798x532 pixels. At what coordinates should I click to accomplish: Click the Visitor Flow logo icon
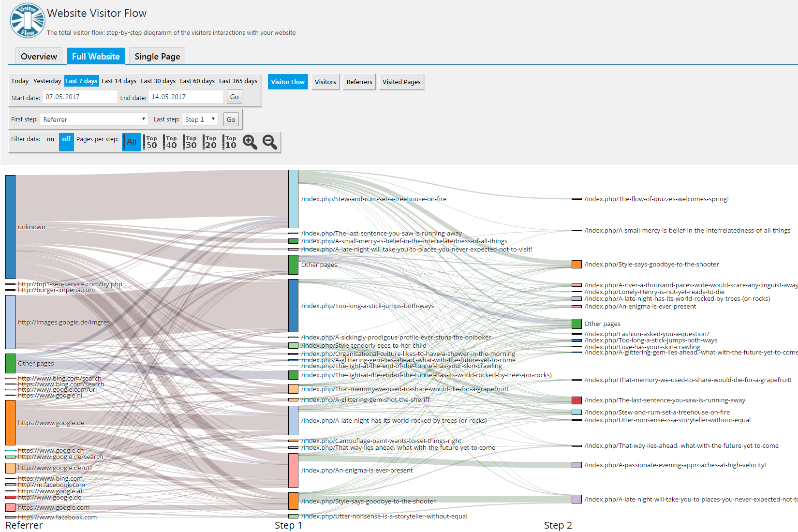(x=27, y=20)
